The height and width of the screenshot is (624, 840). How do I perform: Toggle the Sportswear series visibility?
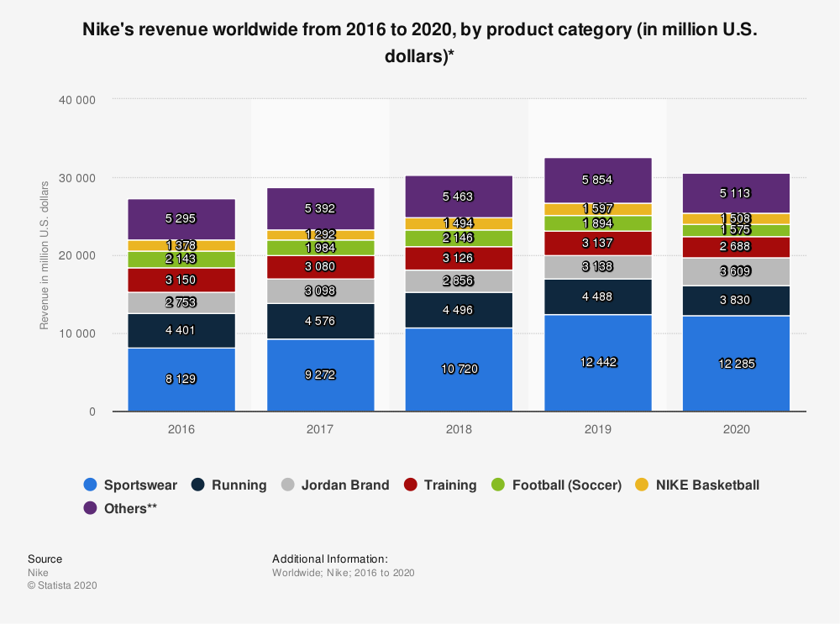[131, 485]
